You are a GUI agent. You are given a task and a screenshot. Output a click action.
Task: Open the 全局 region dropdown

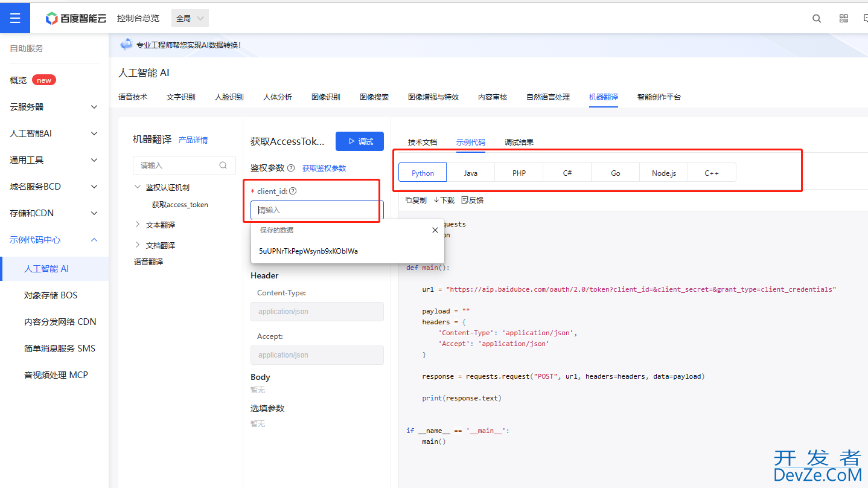[190, 19]
